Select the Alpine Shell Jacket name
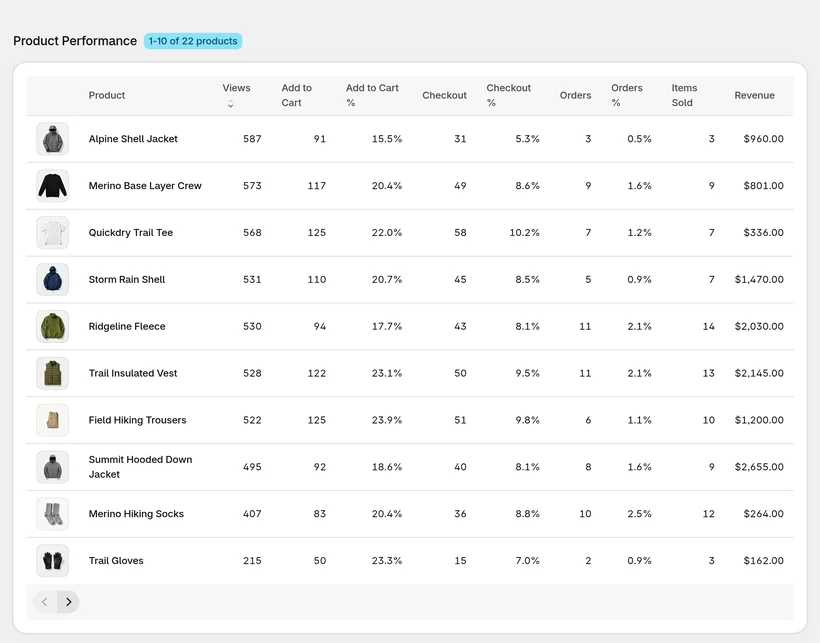The height and width of the screenshot is (643, 820). (133, 139)
